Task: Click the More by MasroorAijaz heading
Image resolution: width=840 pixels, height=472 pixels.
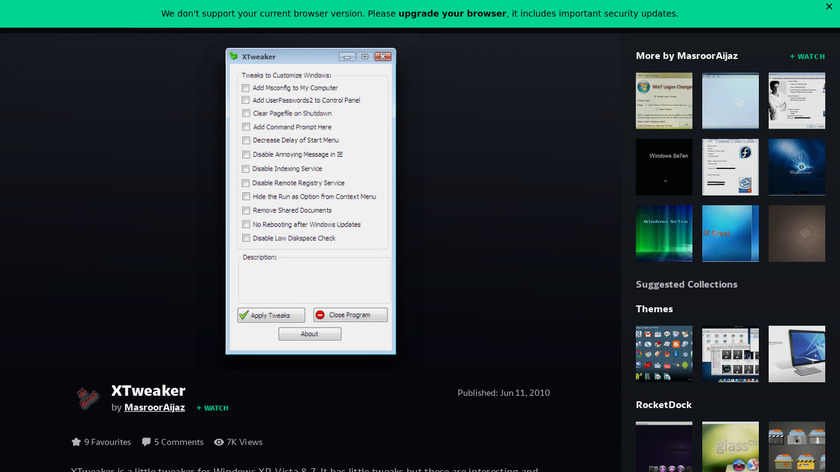Action: coord(687,56)
